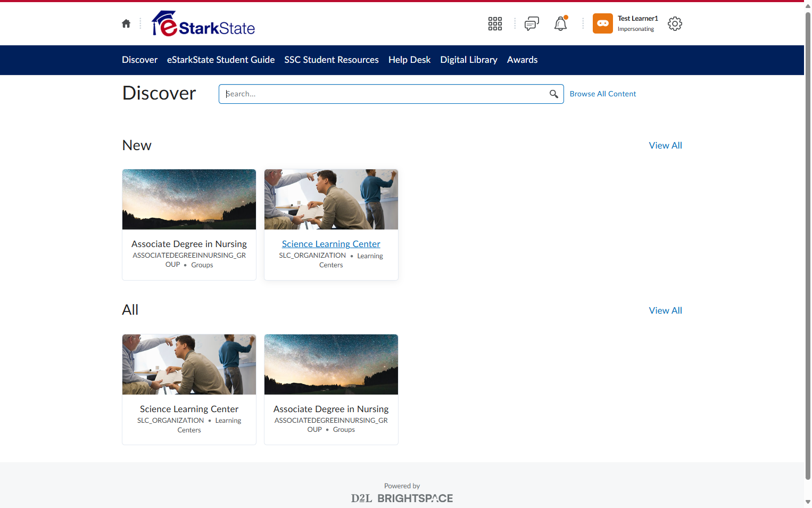
Task: Click the nursing starry-sky thumbnail under New
Action: point(189,199)
